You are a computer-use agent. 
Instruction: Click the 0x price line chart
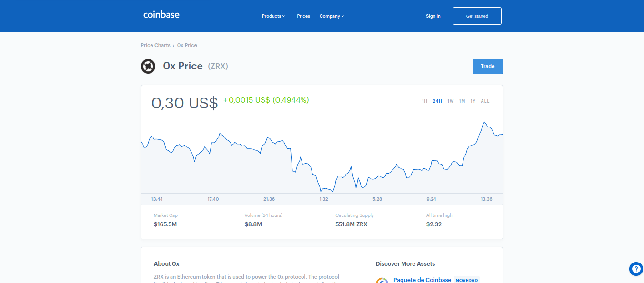[x=322, y=157]
